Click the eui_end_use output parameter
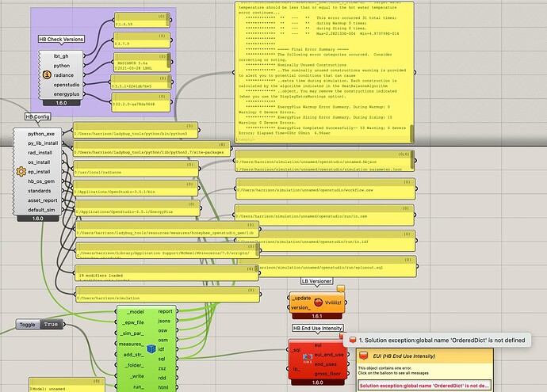The width and height of the screenshot is (547, 392). pyautogui.click(x=329, y=354)
